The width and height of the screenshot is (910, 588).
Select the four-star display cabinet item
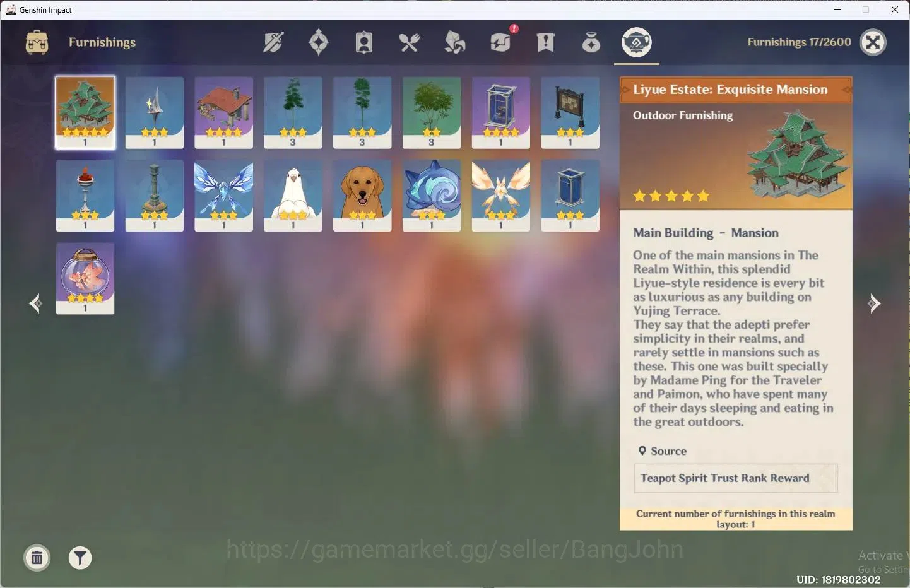coord(501,112)
